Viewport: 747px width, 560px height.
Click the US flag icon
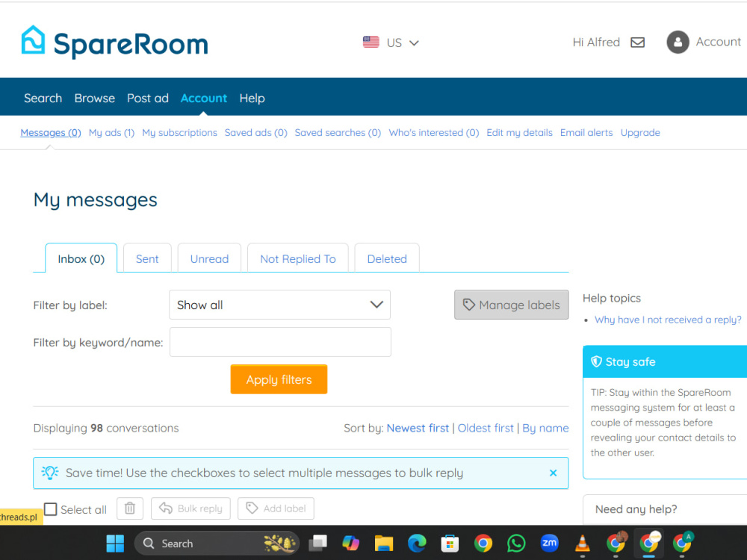click(371, 42)
